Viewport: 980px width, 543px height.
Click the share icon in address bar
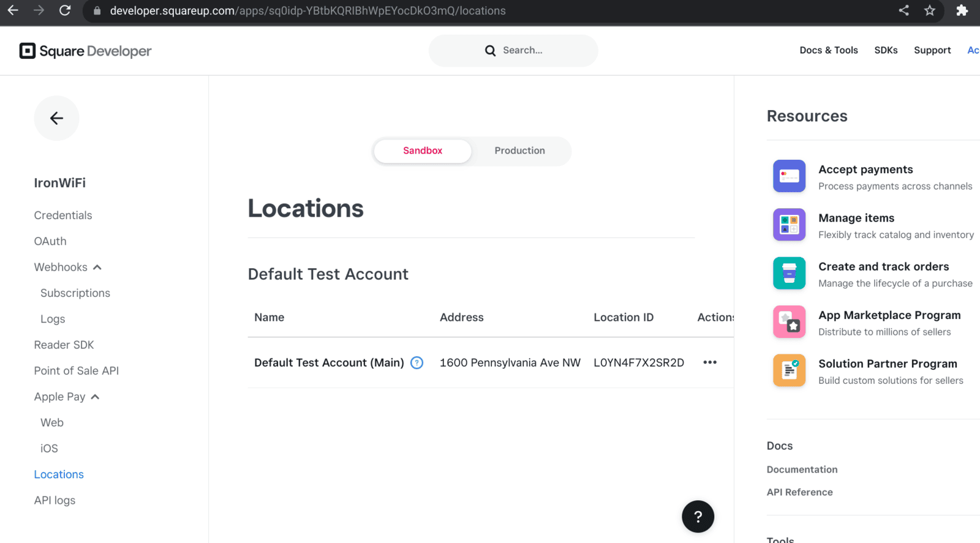coord(903,10)
